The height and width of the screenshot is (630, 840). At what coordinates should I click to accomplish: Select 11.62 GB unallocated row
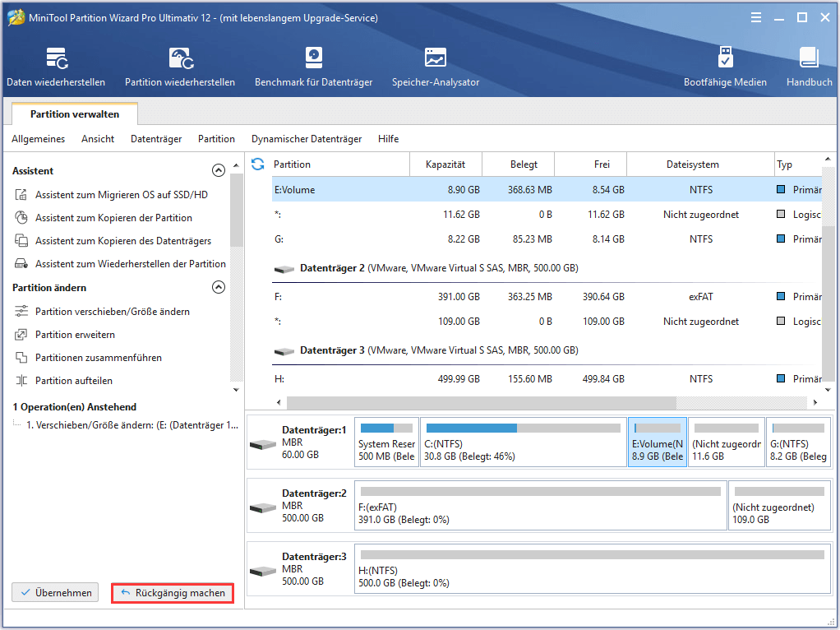click(547, 215)
